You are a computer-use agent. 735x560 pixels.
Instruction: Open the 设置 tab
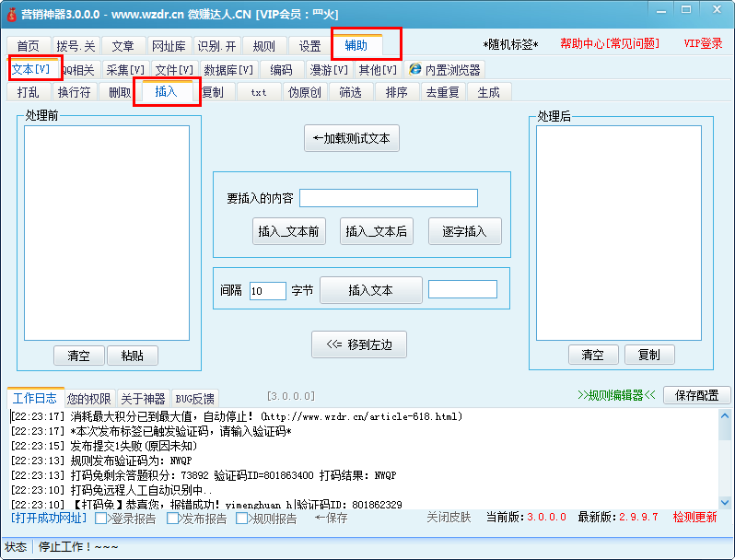pos(309,46)
